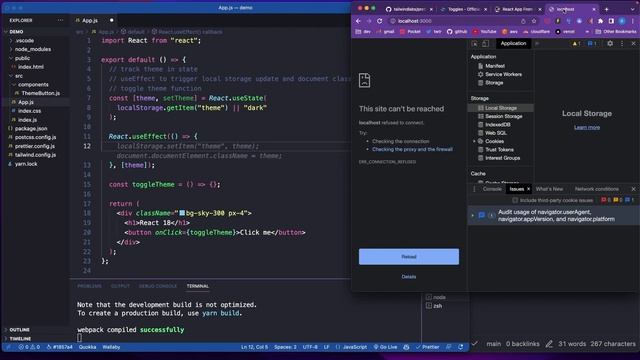This screenshot has height=360, width=640.
Task: Collapse the DEMO project folder
Action: click(x=16, y=31)
